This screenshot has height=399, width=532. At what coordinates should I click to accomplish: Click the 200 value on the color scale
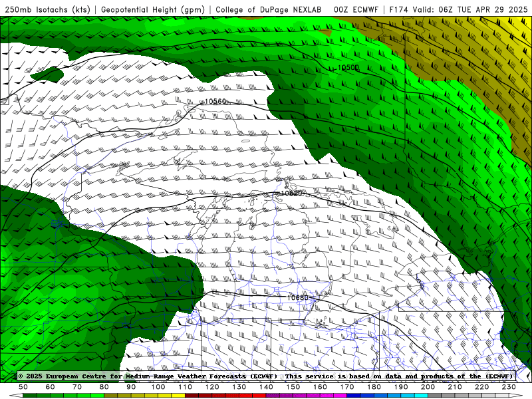point(428,387)
